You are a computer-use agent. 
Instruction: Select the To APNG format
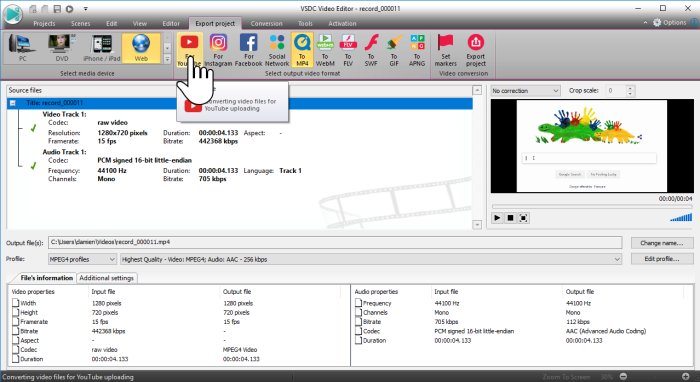coord(417,50)
